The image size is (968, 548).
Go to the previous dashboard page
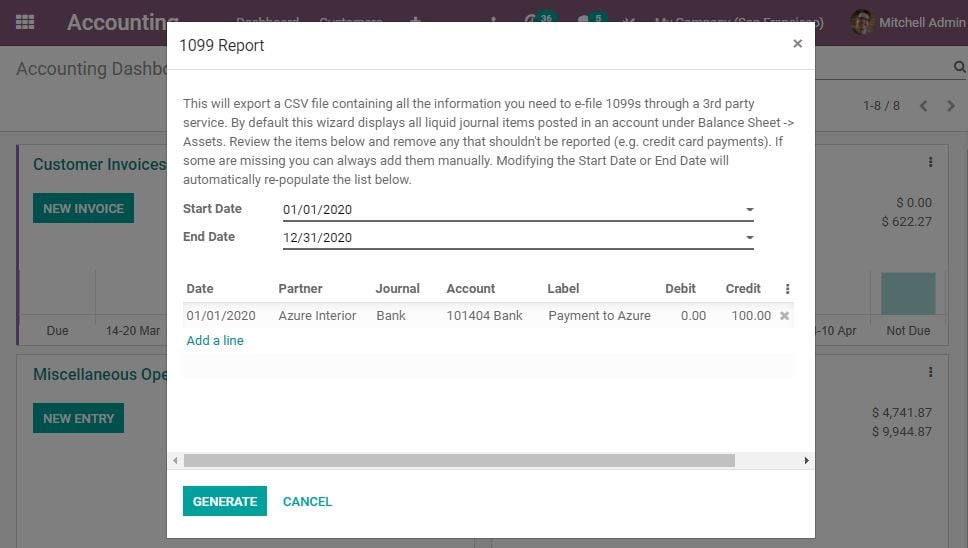coord(923,106)
